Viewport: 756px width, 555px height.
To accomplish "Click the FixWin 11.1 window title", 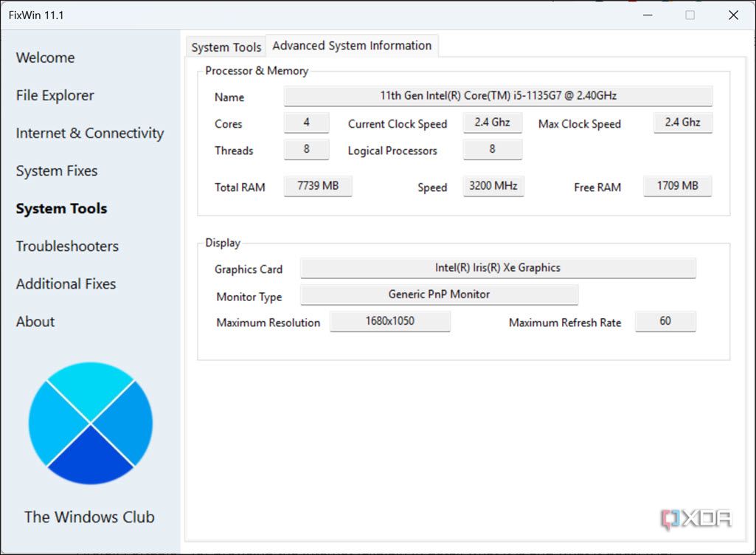I will tap(36, 15).
